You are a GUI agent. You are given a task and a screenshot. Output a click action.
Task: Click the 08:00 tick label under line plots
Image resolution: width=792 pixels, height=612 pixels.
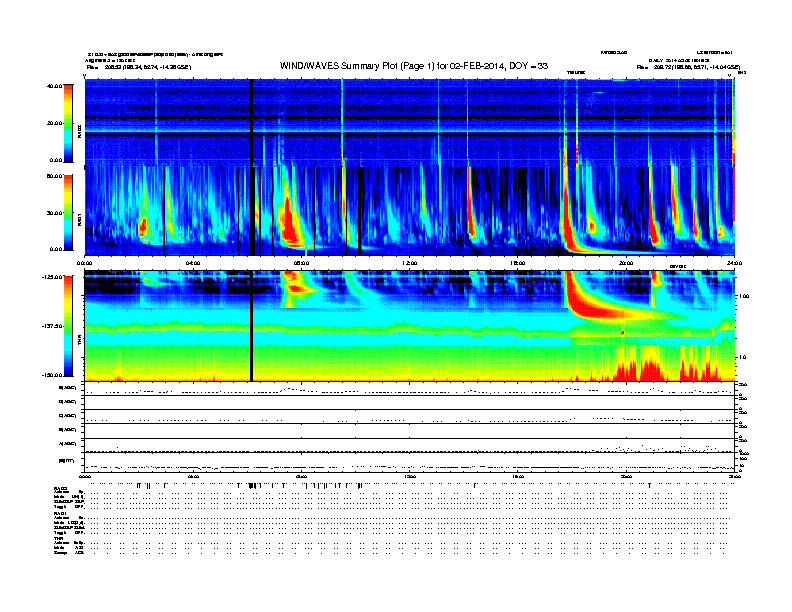pyautogui.click(x=301, y=476)
